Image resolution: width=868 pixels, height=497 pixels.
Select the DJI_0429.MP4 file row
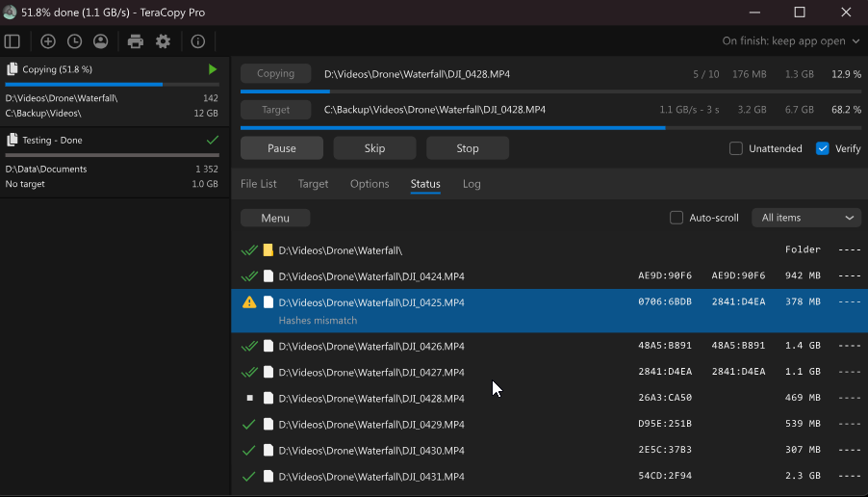pyautogui.click(x=549, y=425)
